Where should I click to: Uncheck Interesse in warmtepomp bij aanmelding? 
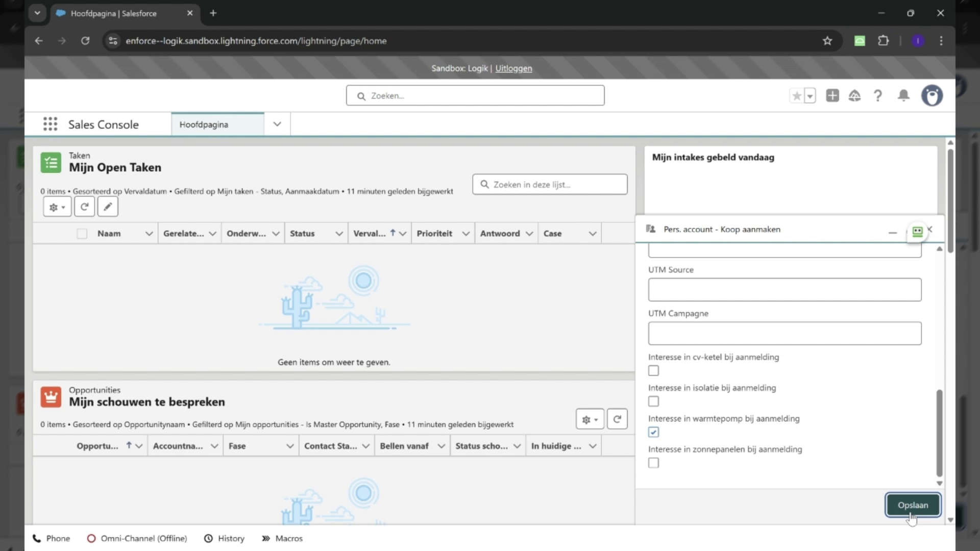coord(653,432)
